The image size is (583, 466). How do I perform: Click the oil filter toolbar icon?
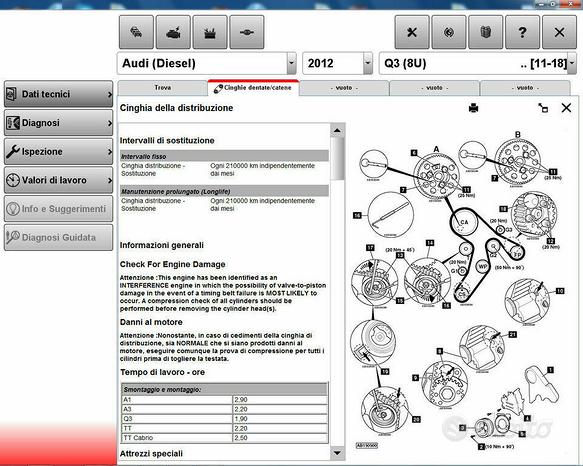pos(486,32)
